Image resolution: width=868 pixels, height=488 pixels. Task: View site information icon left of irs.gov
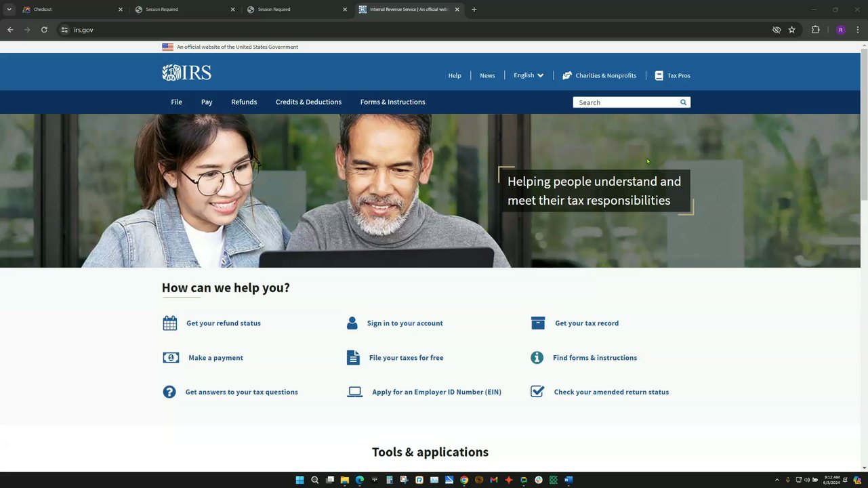[64, 30]
